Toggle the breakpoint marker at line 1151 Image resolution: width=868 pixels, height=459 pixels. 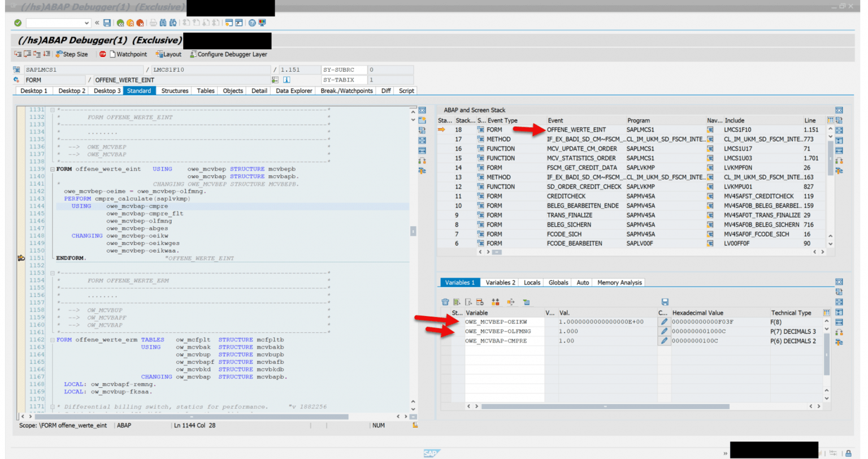click(x=21, y=258)
